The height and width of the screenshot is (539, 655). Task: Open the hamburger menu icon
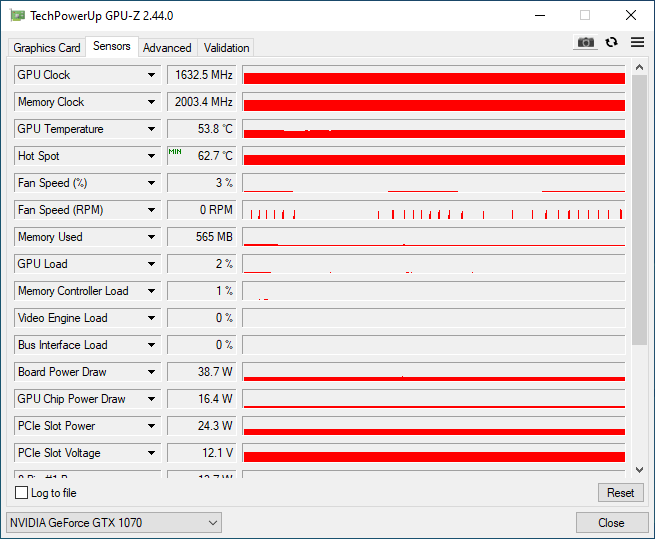pos(637,42)
